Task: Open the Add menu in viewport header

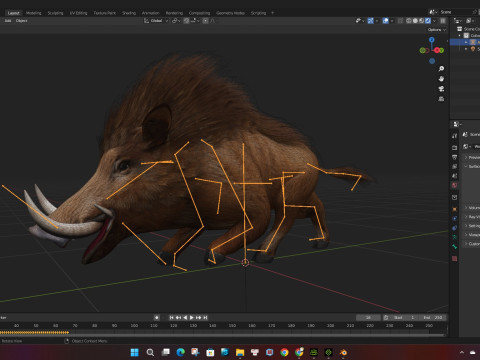Action: (8, 21)
